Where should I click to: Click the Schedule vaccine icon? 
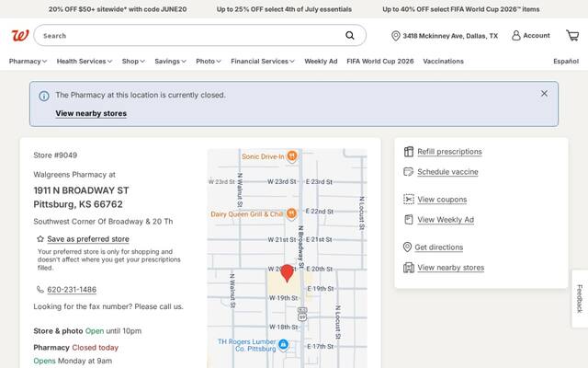point(408,172)
